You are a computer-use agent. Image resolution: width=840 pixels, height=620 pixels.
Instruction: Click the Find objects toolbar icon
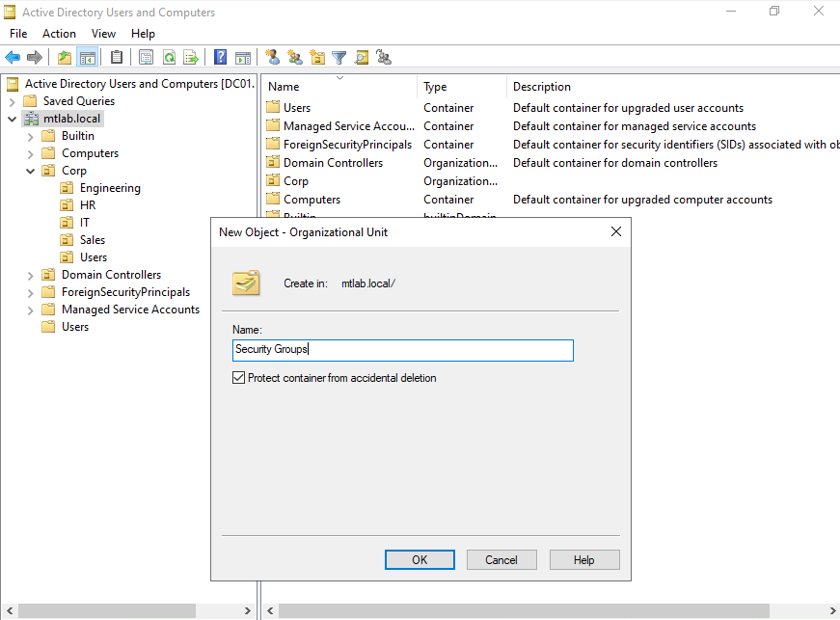(x=362, y=57)
